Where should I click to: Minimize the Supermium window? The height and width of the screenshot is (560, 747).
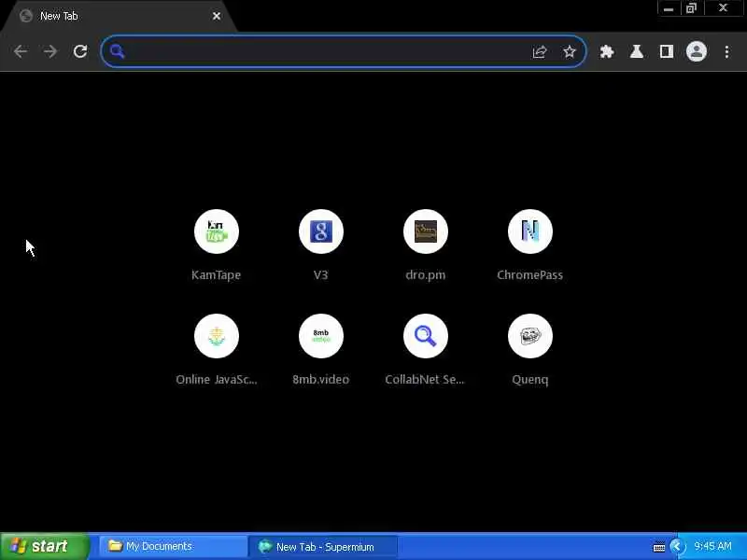pos(669,8)
